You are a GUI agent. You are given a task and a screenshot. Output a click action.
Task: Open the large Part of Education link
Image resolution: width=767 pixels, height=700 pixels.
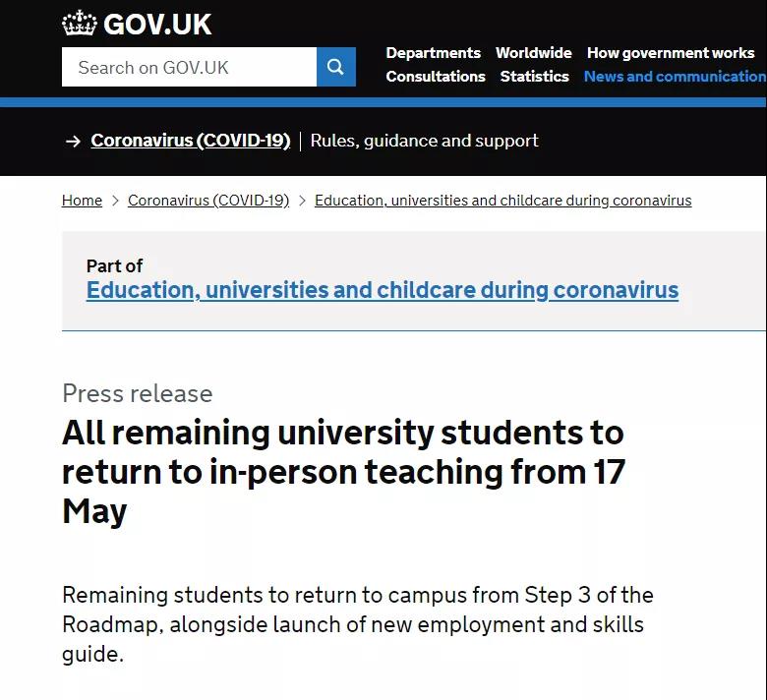point(383,290)
